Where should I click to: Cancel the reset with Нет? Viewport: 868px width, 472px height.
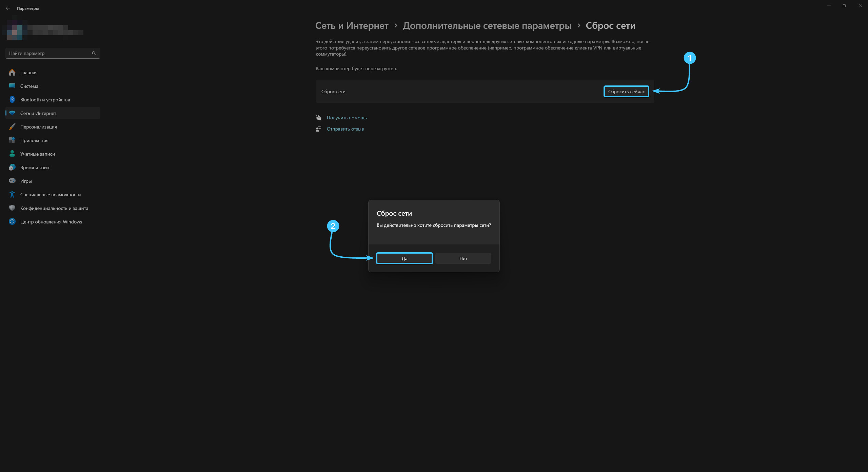(x=463, y=258)
